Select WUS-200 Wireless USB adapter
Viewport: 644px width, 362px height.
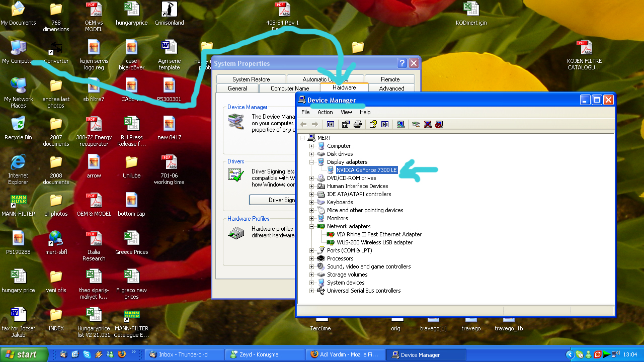tap(375, 242)
